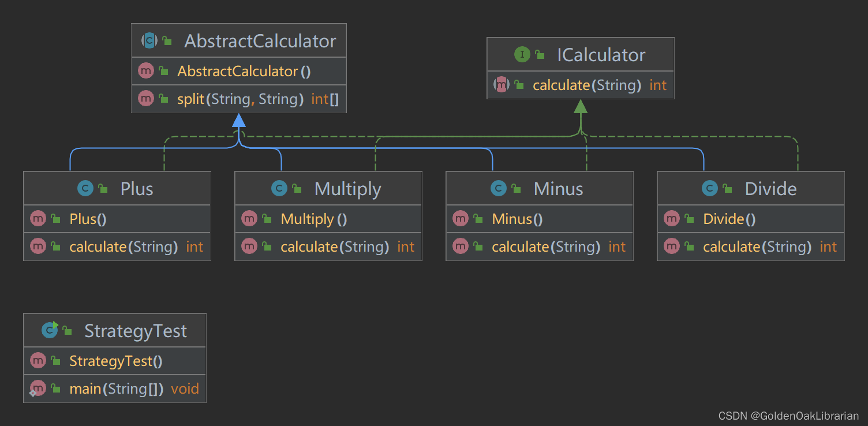Click public lock icon next to AbstractCalculator title
The image size is (868, 426).
pos(167,41)
